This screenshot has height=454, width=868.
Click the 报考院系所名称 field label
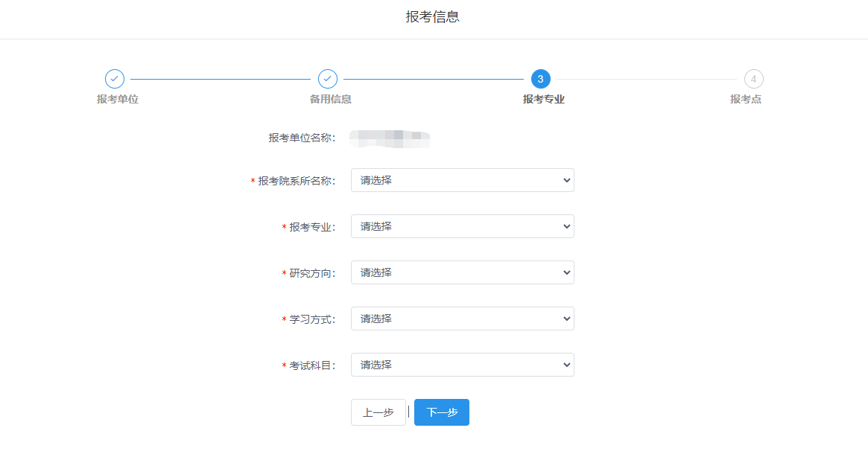coord(297,181)
